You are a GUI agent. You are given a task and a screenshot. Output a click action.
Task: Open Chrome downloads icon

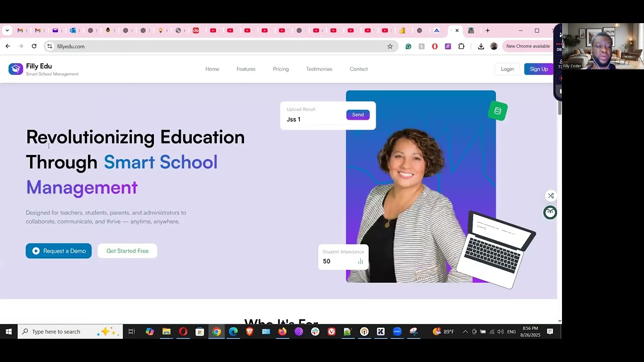tap(481, 46)
